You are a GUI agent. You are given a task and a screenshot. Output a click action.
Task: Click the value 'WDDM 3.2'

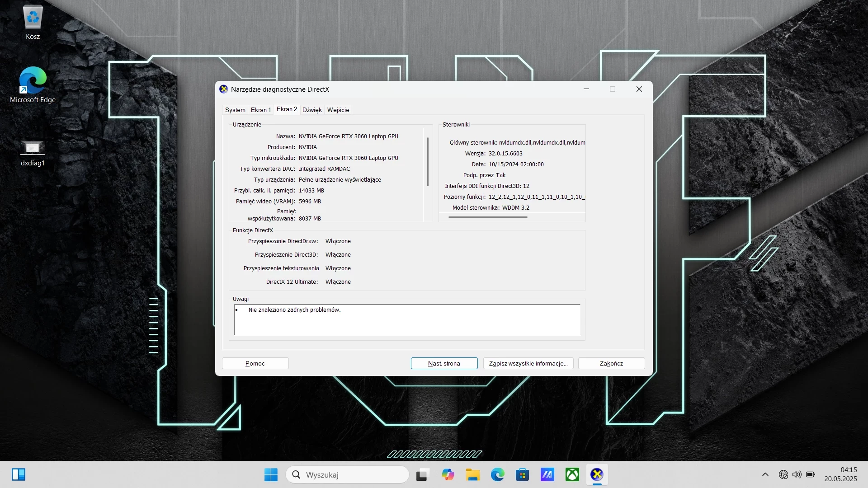pos(516,208)
